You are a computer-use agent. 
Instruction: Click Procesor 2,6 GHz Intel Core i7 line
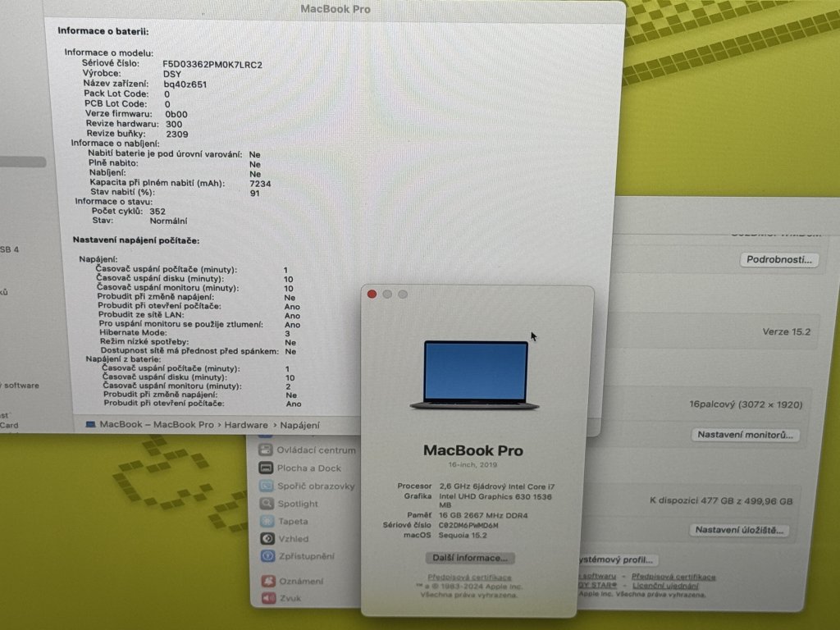pos(476,486)
